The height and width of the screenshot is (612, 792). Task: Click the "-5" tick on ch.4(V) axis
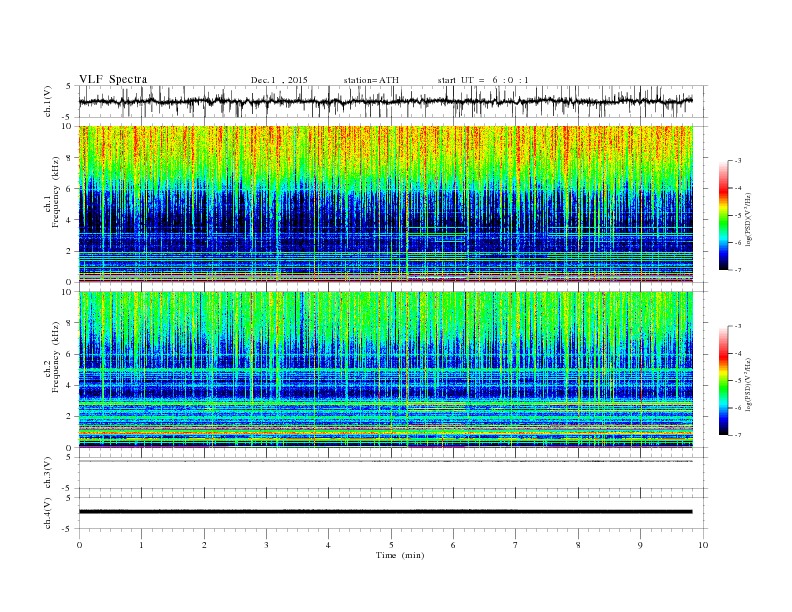[x=68, y=529]
